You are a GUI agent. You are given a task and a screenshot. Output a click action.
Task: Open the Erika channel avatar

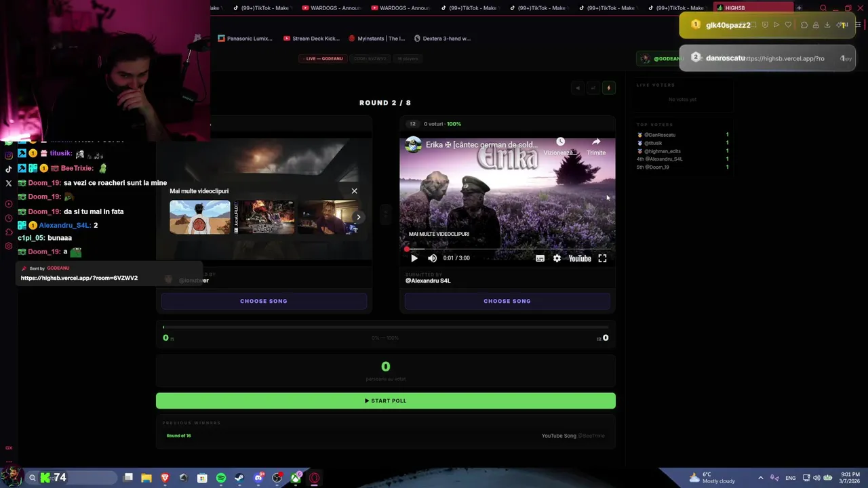coord(413,144)
